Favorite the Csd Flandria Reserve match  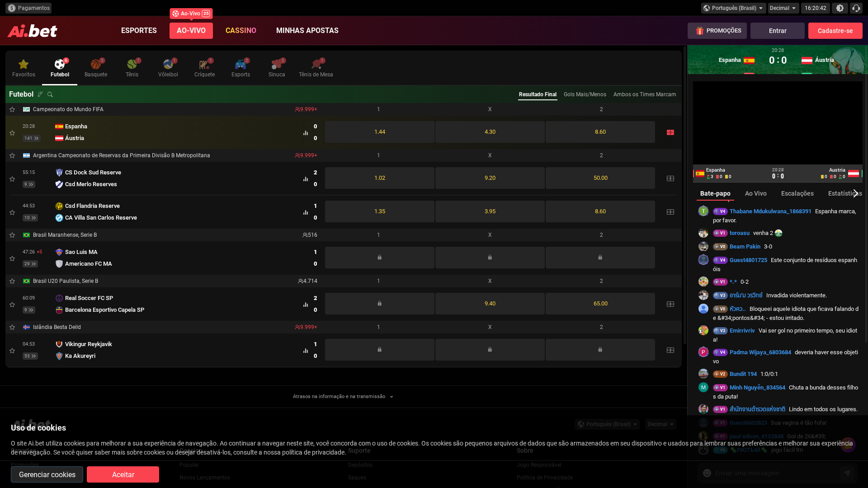click(x=12, y=212)
